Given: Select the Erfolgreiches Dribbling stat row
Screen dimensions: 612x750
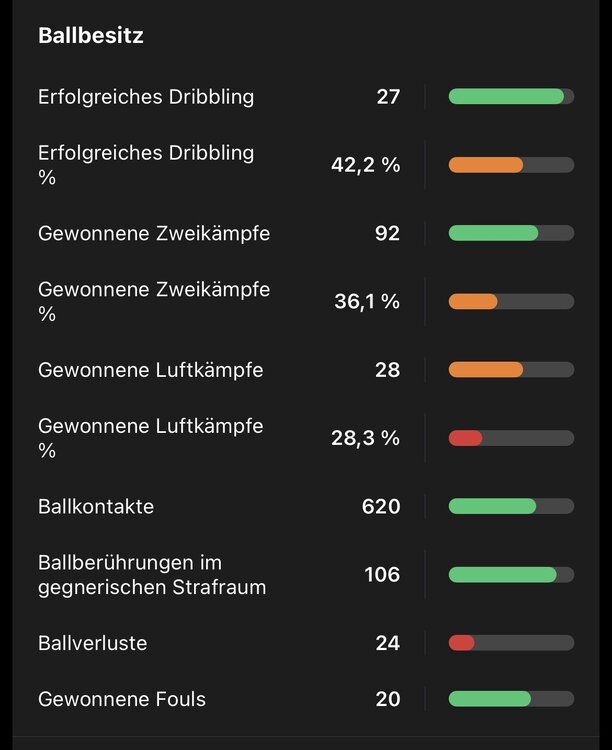Looking at the screenshot, I should [306, 97].
